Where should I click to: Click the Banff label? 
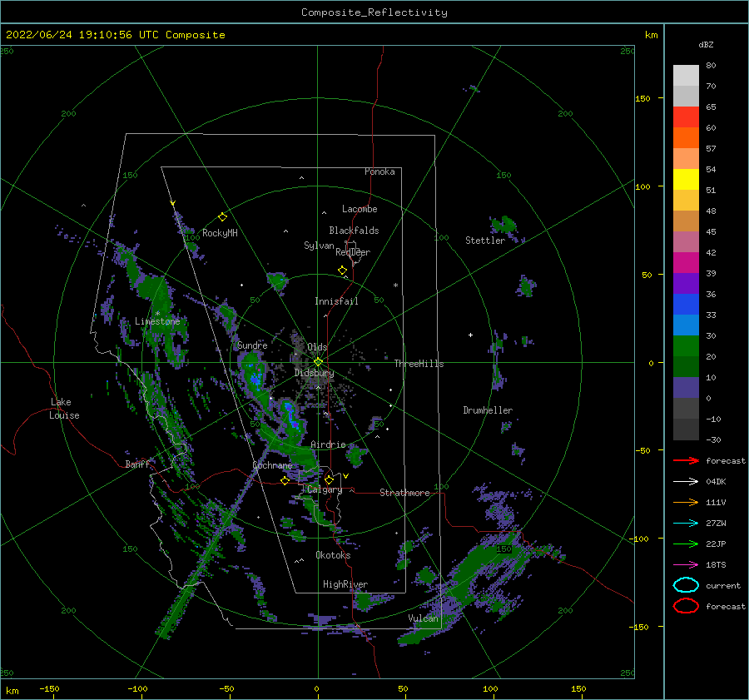point(137,464)
